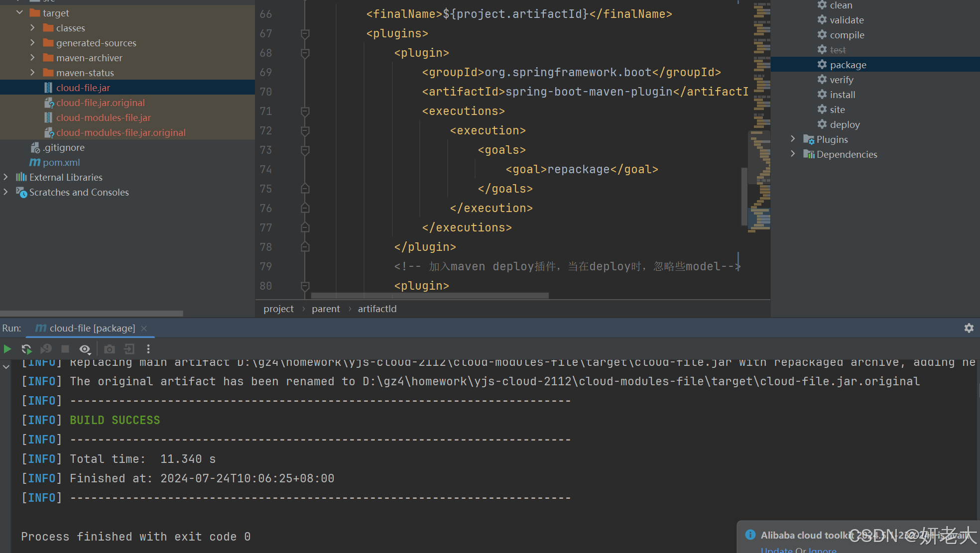Expand Scratches and Consoles node
The image size is (980, 553).
coord(5,192)
